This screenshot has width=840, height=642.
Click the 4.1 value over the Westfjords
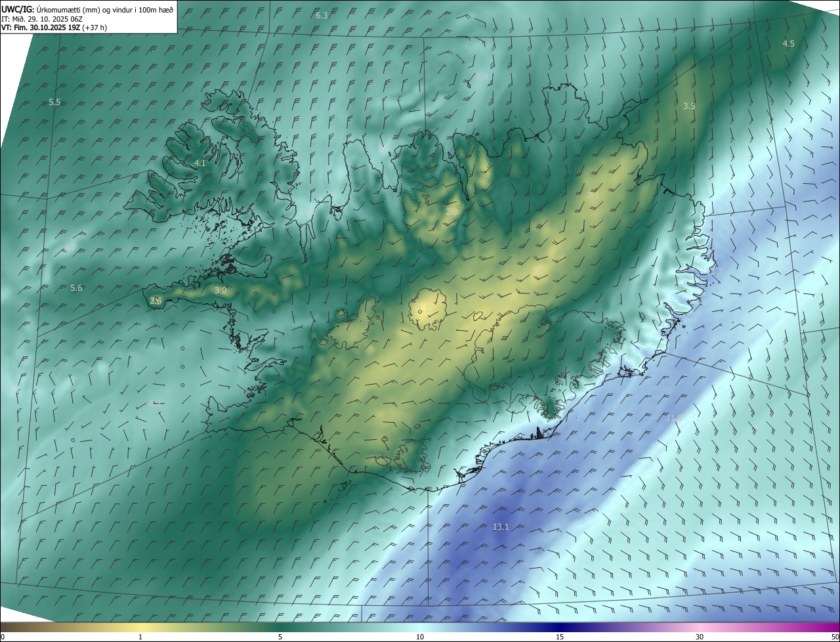point(200,163)
